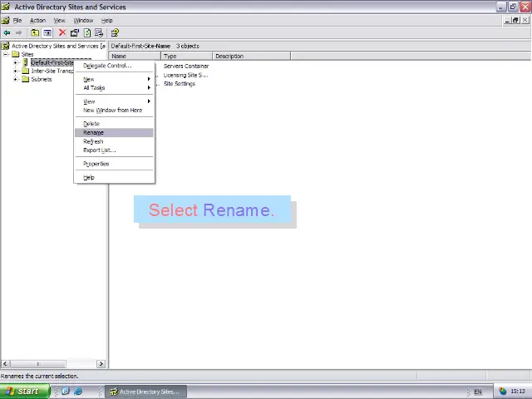The width and height of the screenshot is (532, 399).
Task: Open the Internet Explorer quick launch icon
Action: (x=78, y=392)
